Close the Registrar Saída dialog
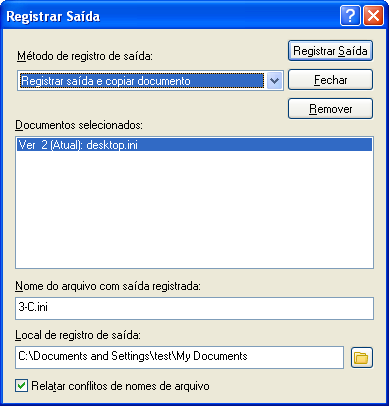This screenshot has height=406, width=389. [373, 16]
